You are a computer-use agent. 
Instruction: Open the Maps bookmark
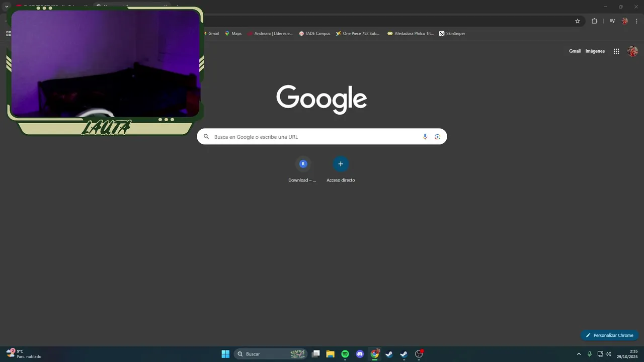tap(233, 34)
